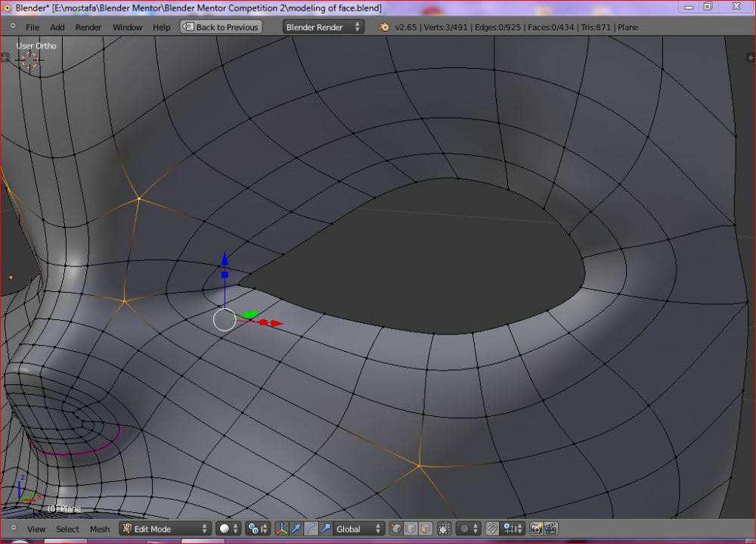This screenshot has width=756, height=544.
Task: Switch to edge select mode
Action: point(411,529)
